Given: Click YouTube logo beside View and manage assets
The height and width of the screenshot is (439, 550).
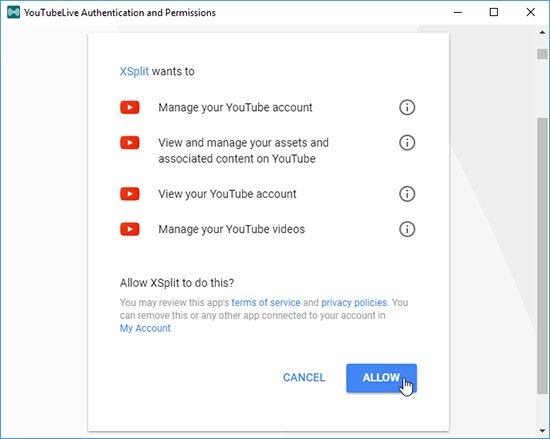Looking at the screenshot, I should [x=130, y=143].
